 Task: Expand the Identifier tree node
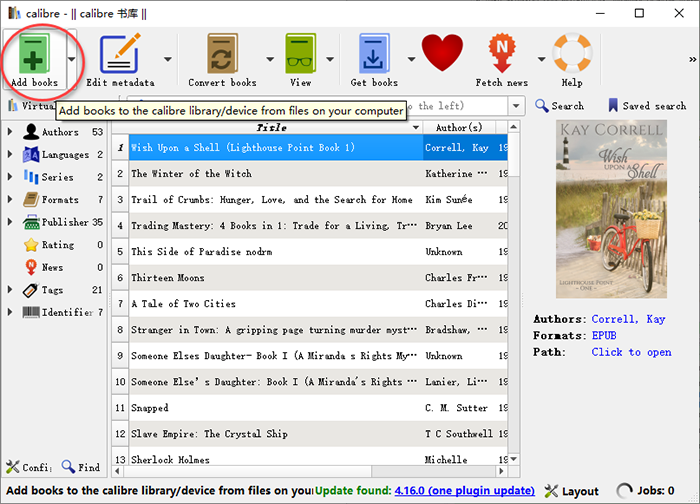point(10,312)
